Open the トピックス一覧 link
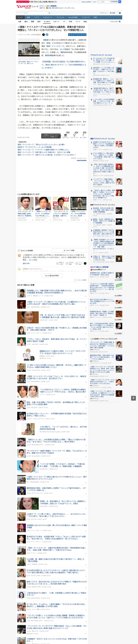 [x=115, y=21]
